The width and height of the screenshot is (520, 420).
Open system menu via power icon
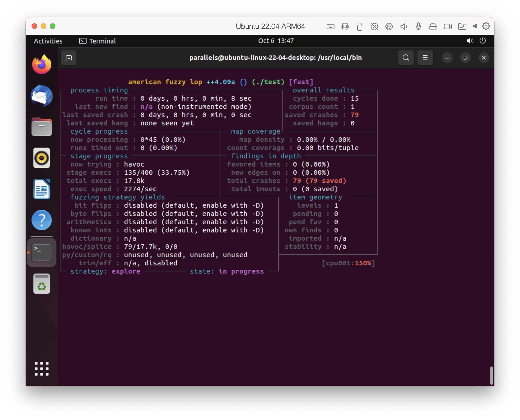482,41
